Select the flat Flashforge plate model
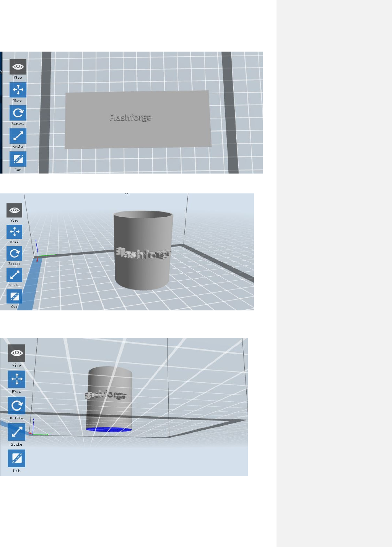392x547 pixels. [x=138, y=120]
